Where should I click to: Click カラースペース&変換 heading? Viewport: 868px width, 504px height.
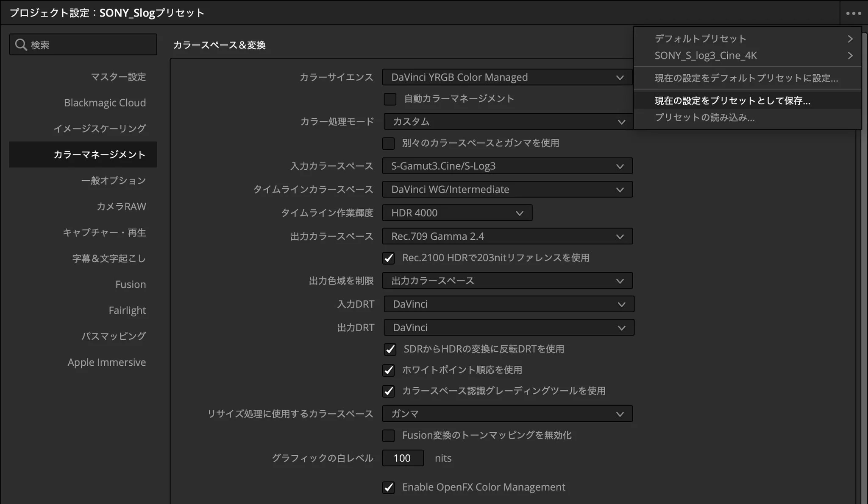pyautogui.click(x=219, y=45)
